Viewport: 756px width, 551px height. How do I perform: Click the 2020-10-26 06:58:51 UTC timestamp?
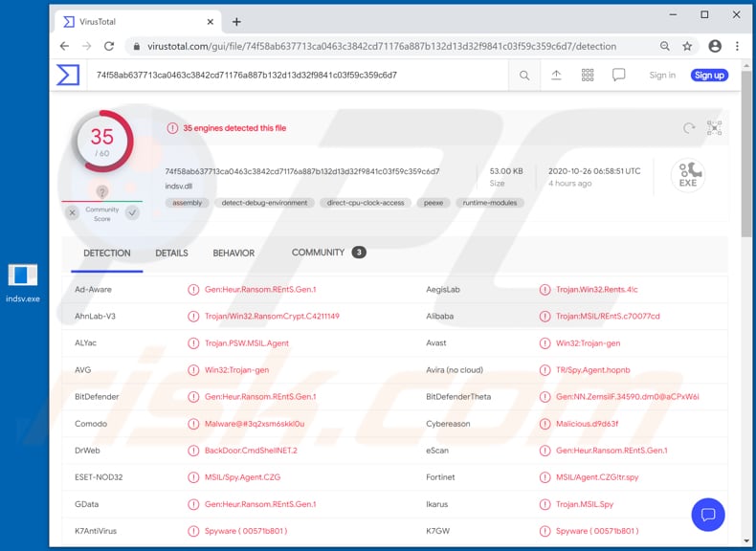click(x=594, y=171)
